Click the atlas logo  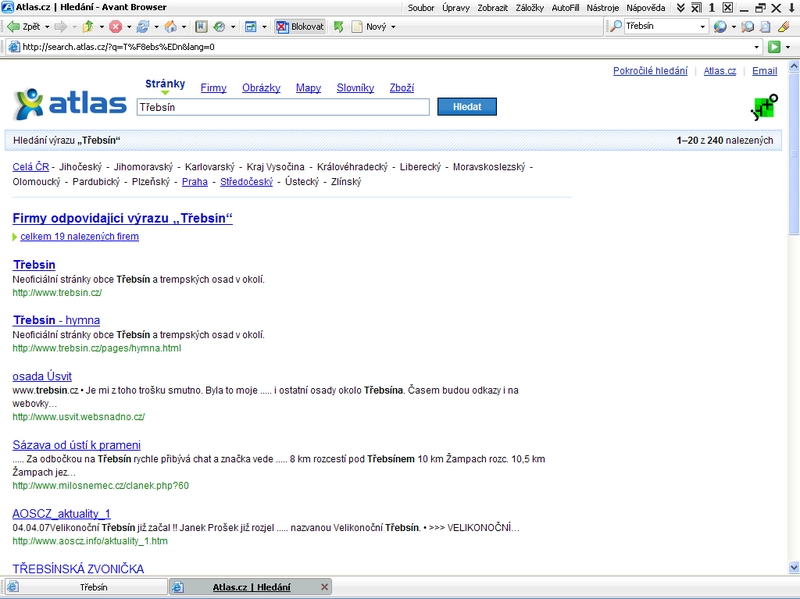[x=70, y=104]
